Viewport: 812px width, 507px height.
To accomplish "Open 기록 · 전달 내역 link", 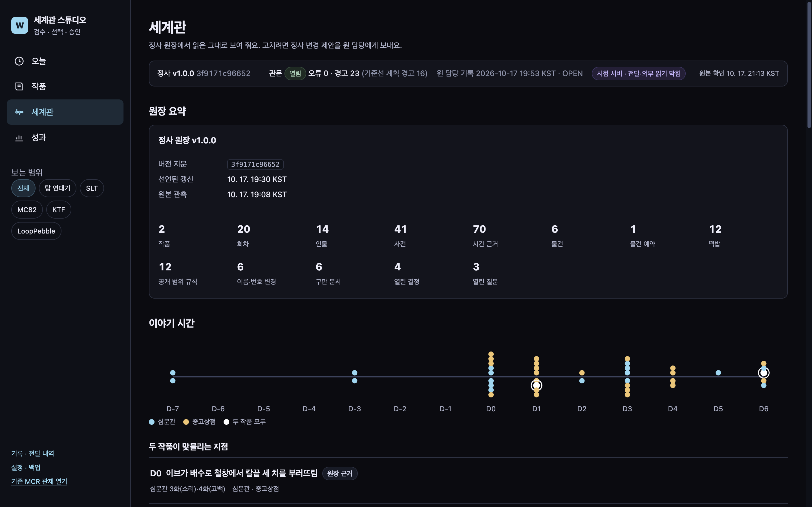I will [x=32, y=453].
